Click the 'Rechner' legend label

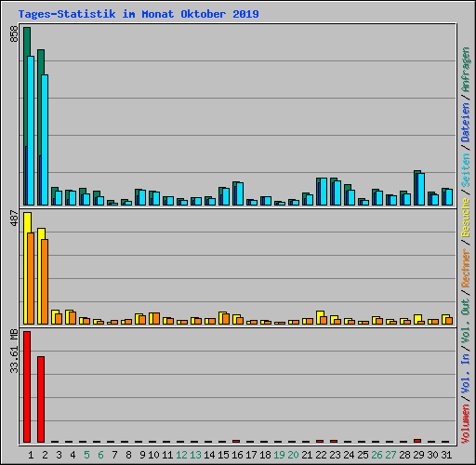[x=466, y=268]
